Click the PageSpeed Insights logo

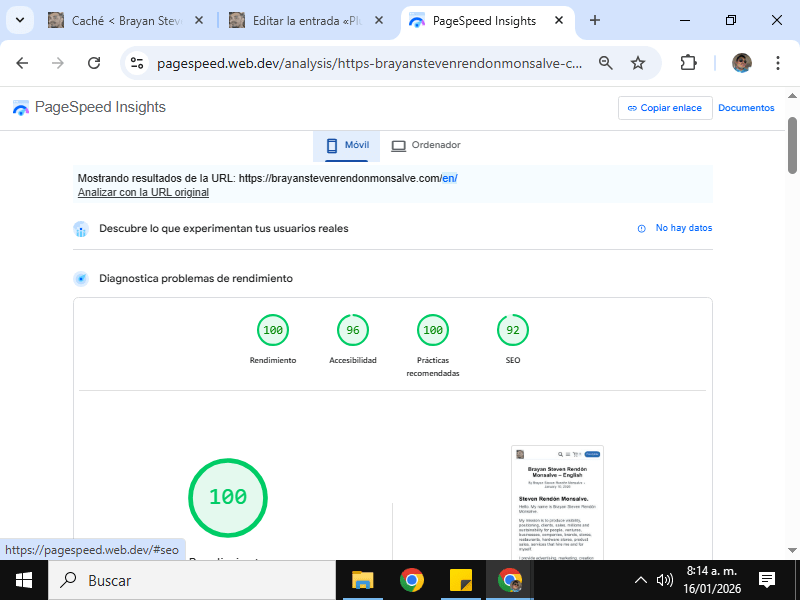click(89, 108)
